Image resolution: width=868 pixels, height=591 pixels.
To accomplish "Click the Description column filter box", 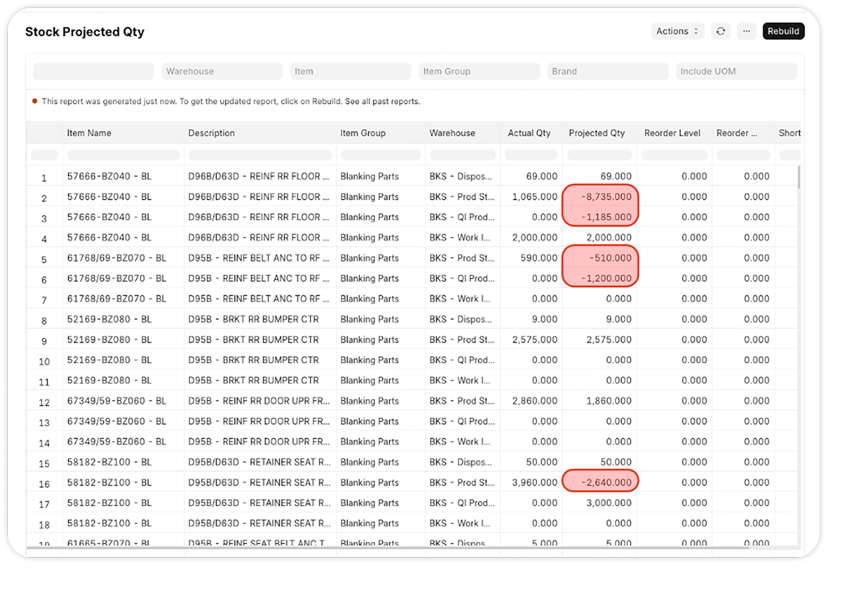I will (260, 155).
